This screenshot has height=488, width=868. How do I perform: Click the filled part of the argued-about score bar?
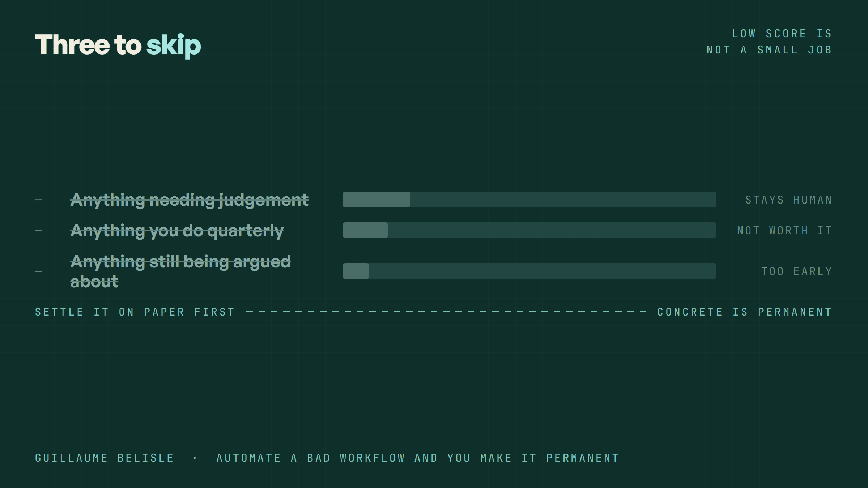[x=356, y=271]
